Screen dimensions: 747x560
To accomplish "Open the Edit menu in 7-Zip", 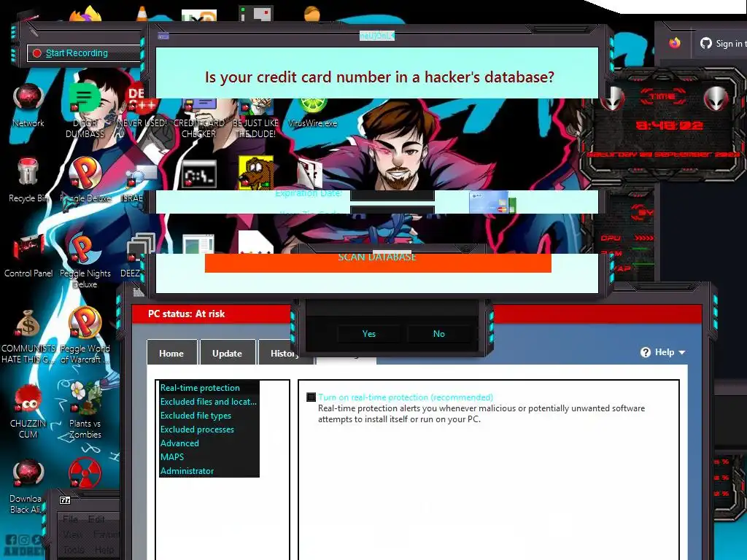I will pyautogui.click(x=96, y=519).
